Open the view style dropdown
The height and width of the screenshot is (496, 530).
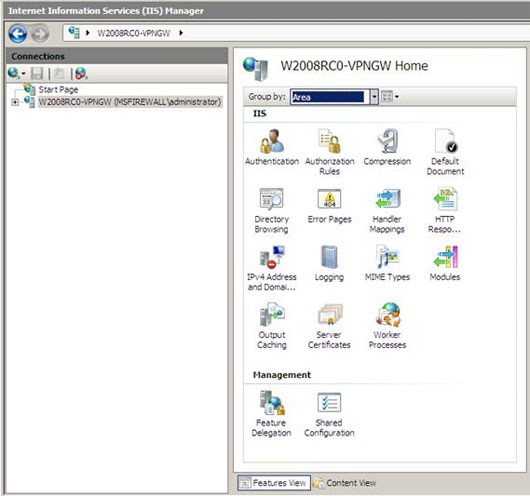(x=390, y=97)
